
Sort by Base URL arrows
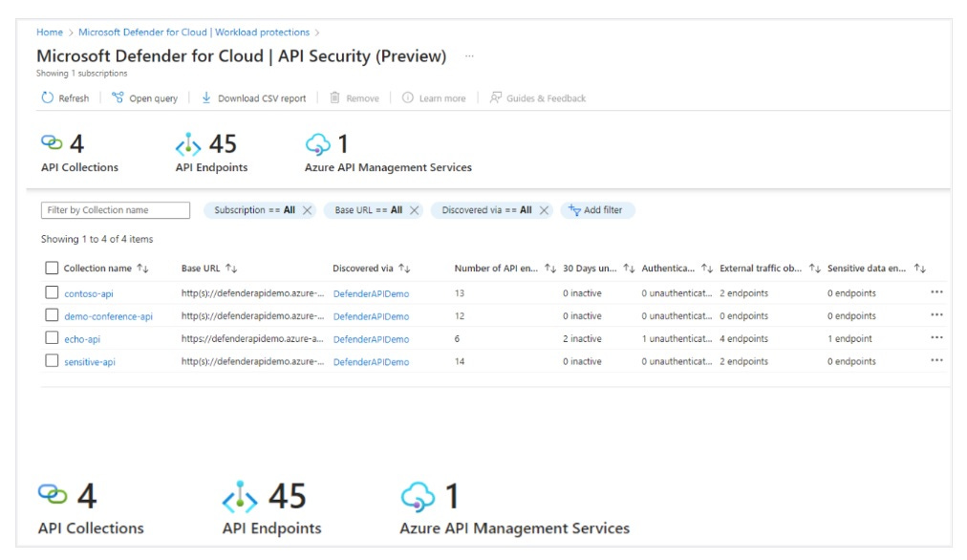click(231, 269)
